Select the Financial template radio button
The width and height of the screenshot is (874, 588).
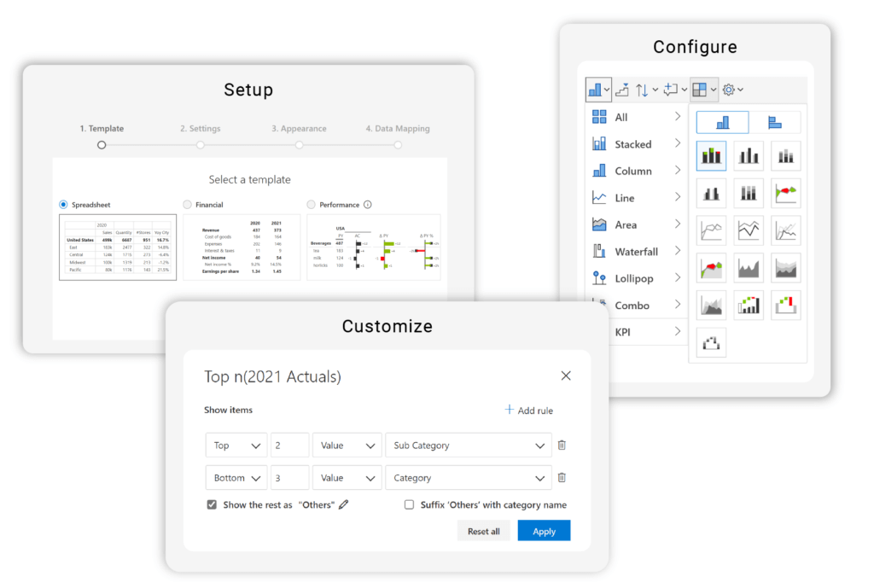click(187, 204)
